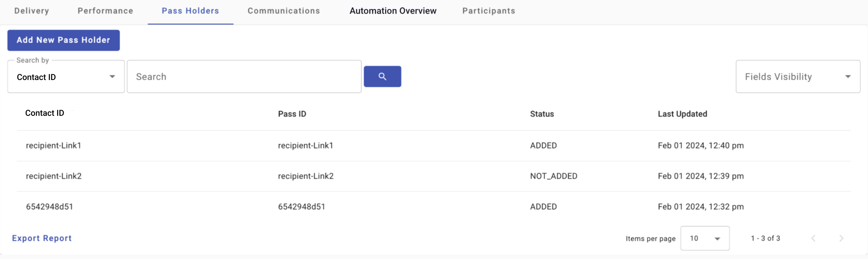Click recipient-Link2 in Pass ID column
Image resolution: width=868 pixels, height=259 pixels.
click(306, 176)
